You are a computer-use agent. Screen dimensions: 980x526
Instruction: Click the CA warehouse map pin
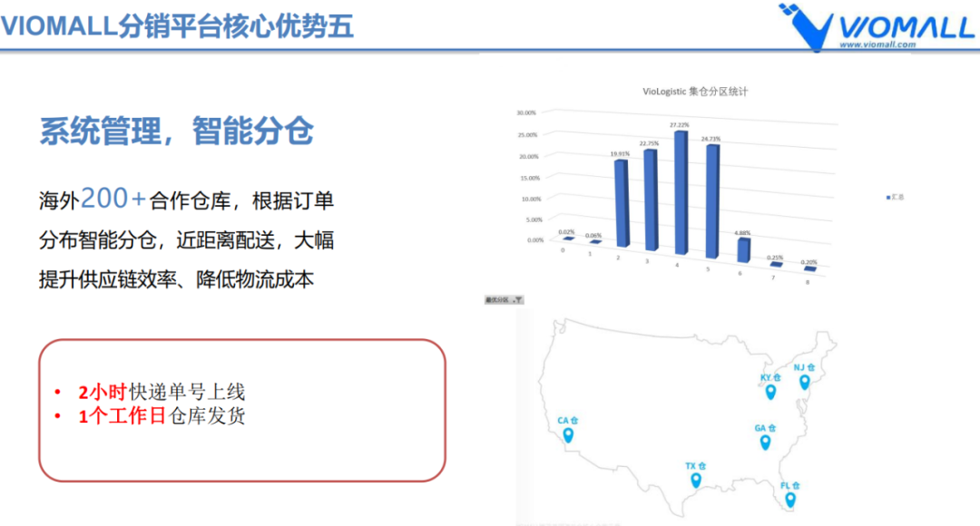point(568,435)
